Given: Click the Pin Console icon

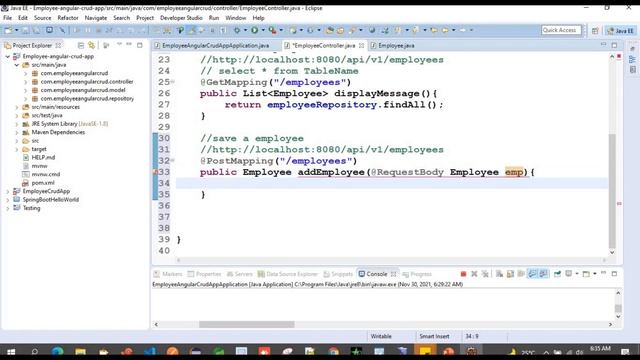Looking at the screenshot, I should 557,274.
